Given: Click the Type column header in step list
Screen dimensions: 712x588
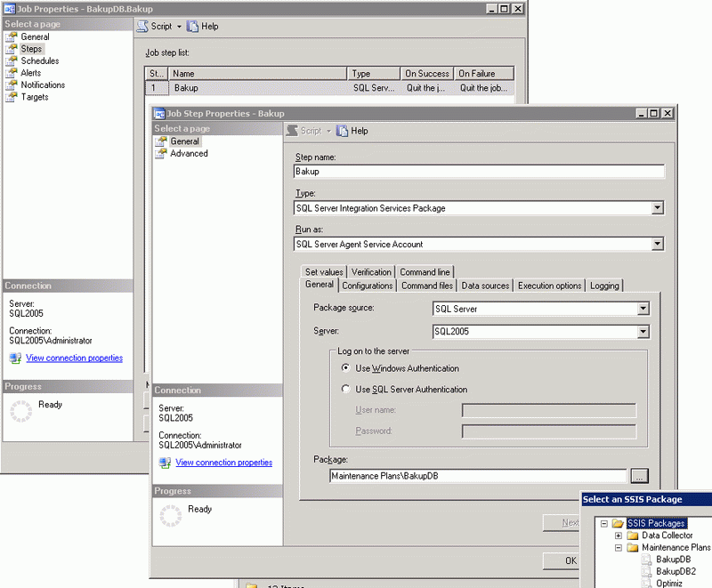Looking at the screenshot, I should click(x=374, y=74).
